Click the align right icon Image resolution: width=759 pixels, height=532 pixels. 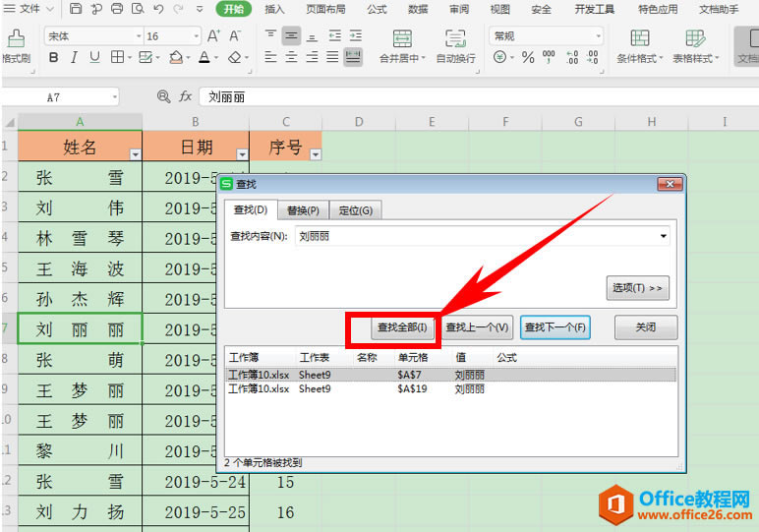(313, 58)
